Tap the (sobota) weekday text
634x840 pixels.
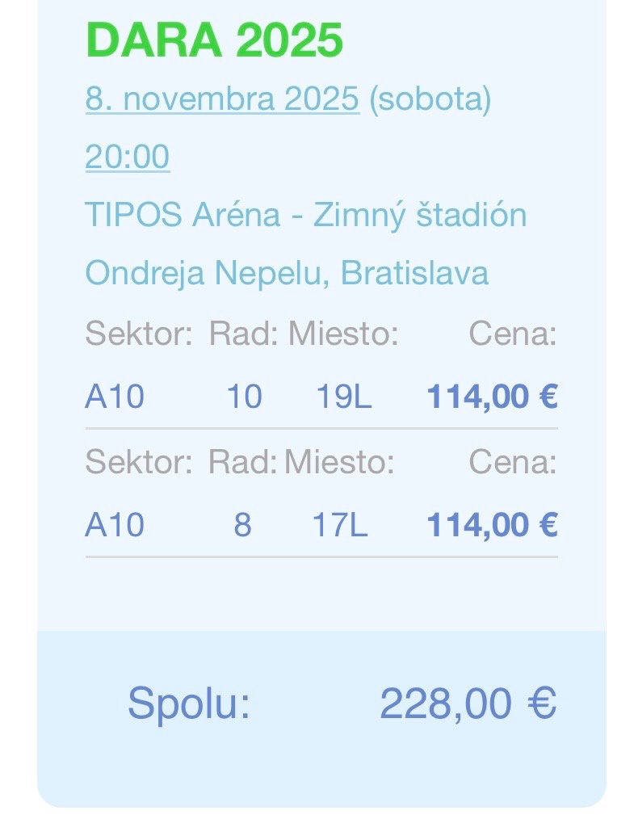click(430, 99)
